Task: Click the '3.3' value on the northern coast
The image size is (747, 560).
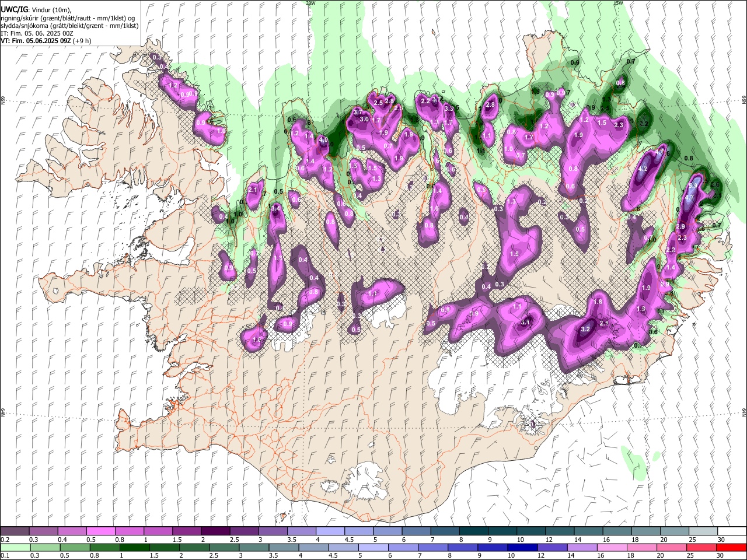Action: click(x=449, y=108)
